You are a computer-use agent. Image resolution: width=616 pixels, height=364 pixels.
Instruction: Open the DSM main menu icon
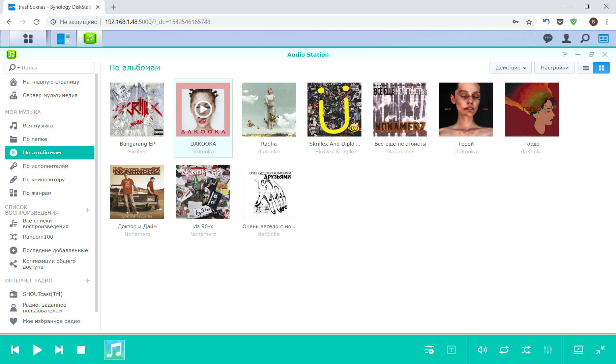(x=28, y=38)
